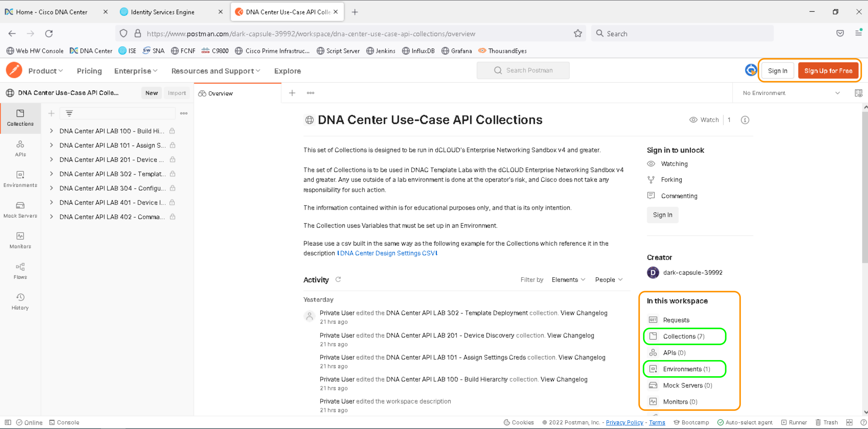868x429 pixels.
Task: Click the Search Postman input field
Action: (x=523, y=70)
